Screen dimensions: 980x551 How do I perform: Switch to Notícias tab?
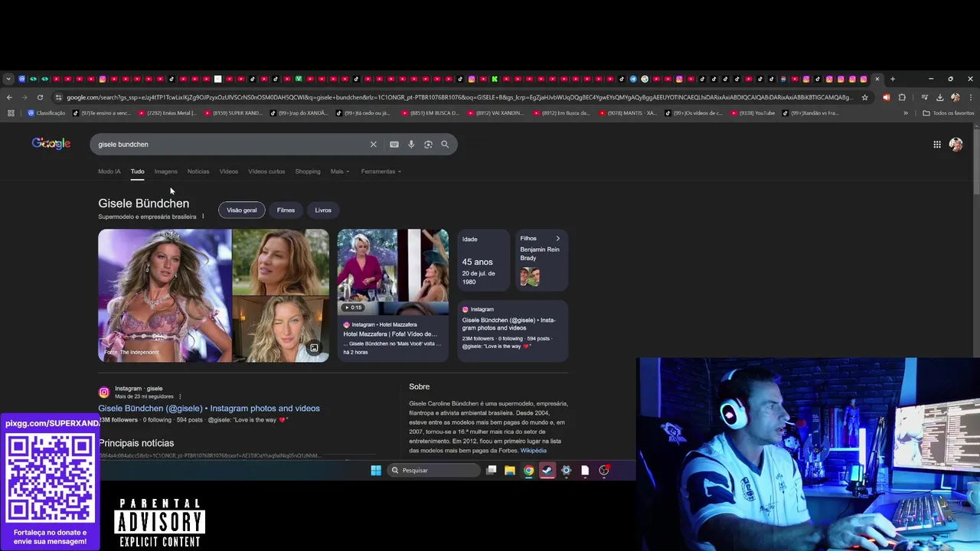click(x=198, y=171)
